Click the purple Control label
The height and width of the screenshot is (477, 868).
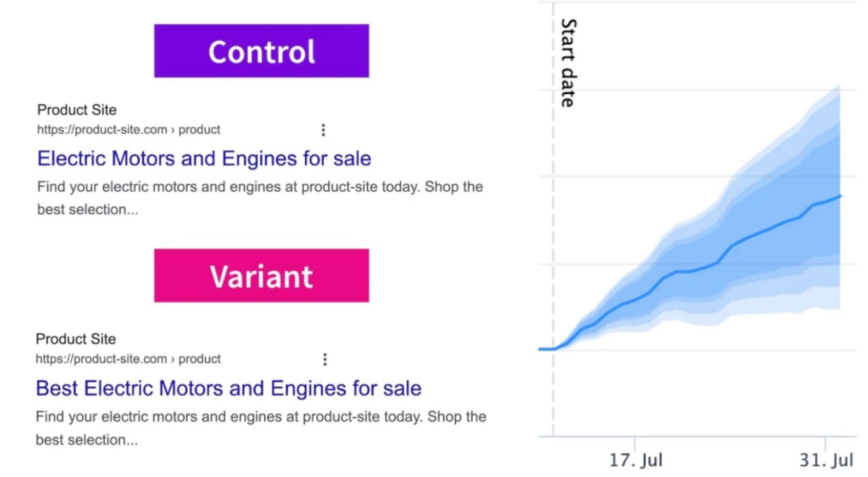[261, 51]
